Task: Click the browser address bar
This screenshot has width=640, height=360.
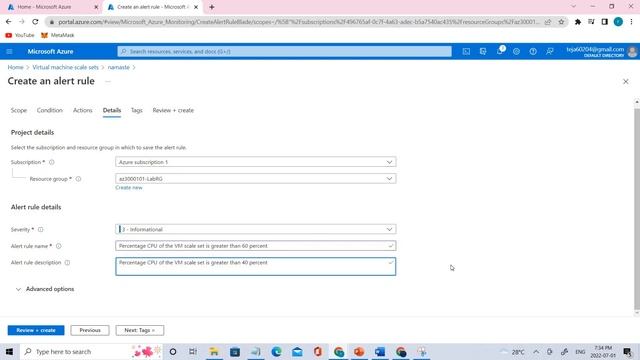Action: (x=298, y=22)
